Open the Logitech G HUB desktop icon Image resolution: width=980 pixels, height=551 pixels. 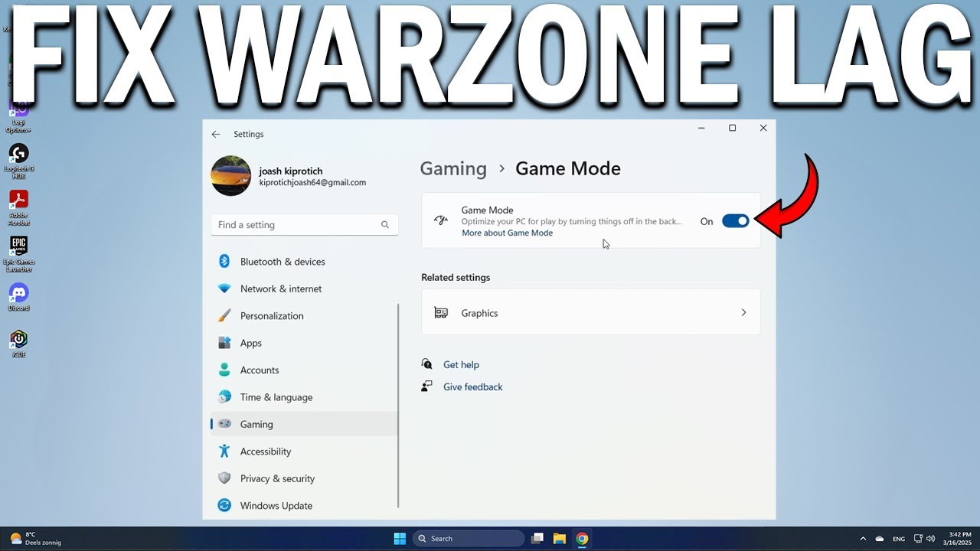tap(18, 160)
